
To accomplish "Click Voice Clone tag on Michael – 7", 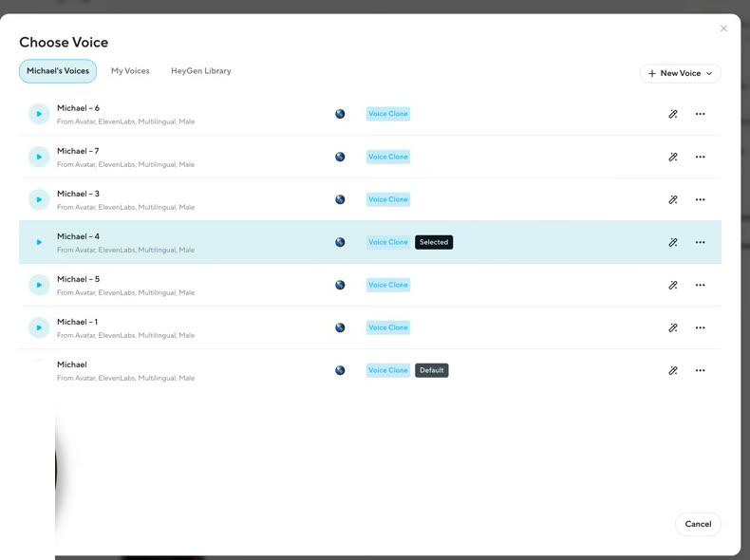I will click(388, 157).
